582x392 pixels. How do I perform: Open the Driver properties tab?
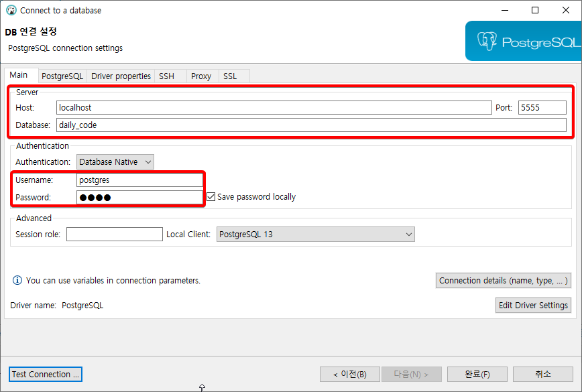pos(121,76)
